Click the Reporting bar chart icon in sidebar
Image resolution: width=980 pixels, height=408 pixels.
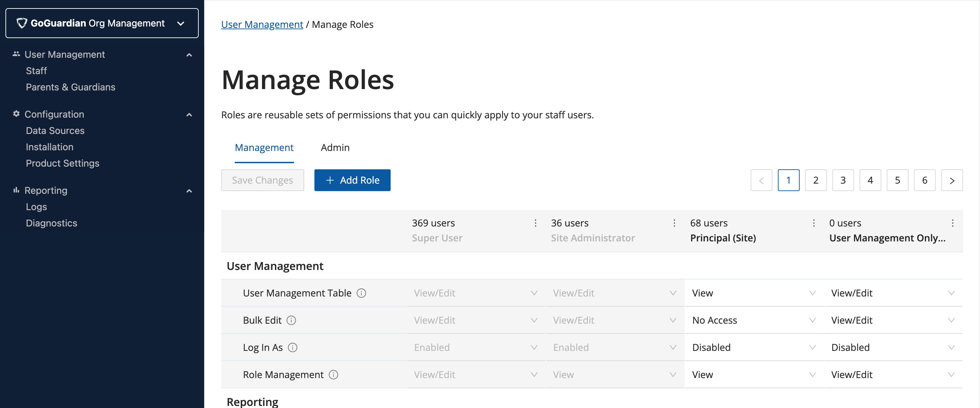[16, 190]
